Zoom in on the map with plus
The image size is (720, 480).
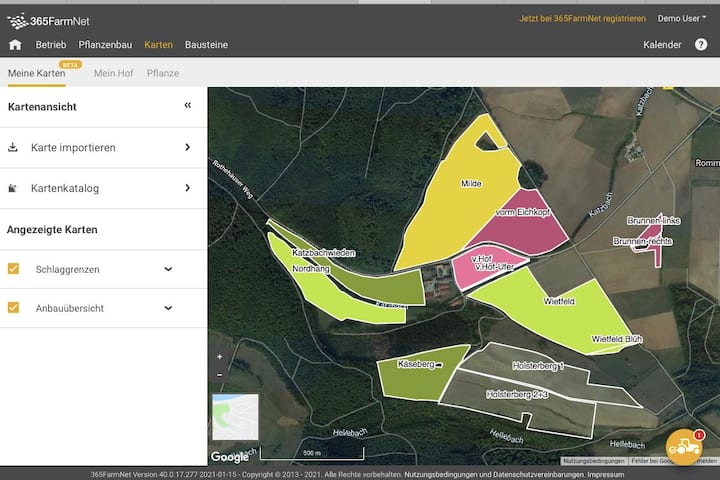pyautogui.click(x=219, y=357)
